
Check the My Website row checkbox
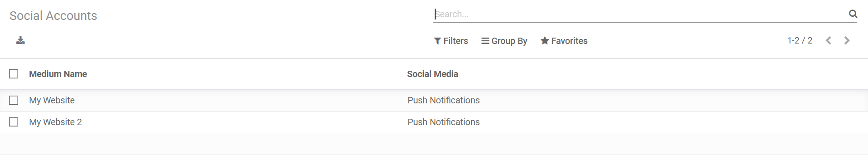(x=14, y=100)
